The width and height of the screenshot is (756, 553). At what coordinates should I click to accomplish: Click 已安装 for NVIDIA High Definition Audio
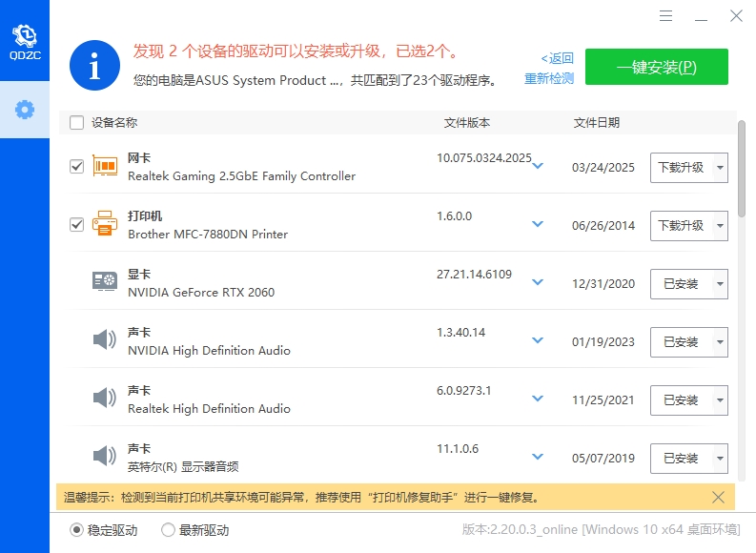pyautogui.click(x=682, y=342)
